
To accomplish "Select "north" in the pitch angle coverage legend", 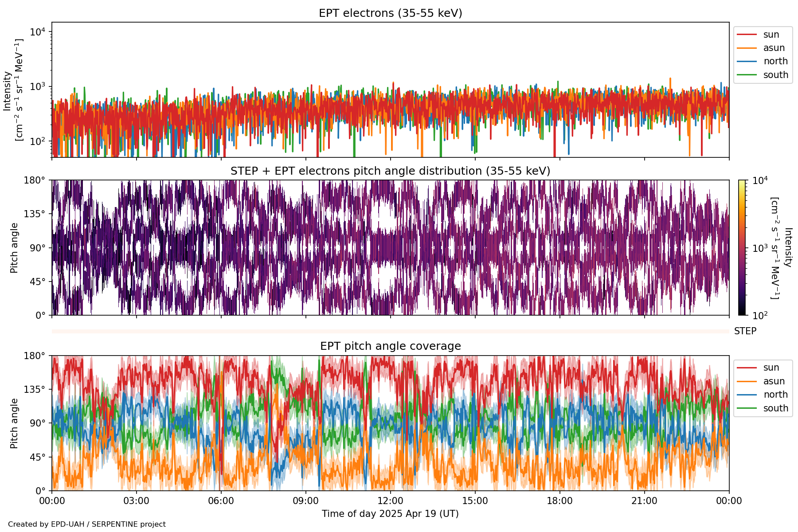I will [775, 395].
